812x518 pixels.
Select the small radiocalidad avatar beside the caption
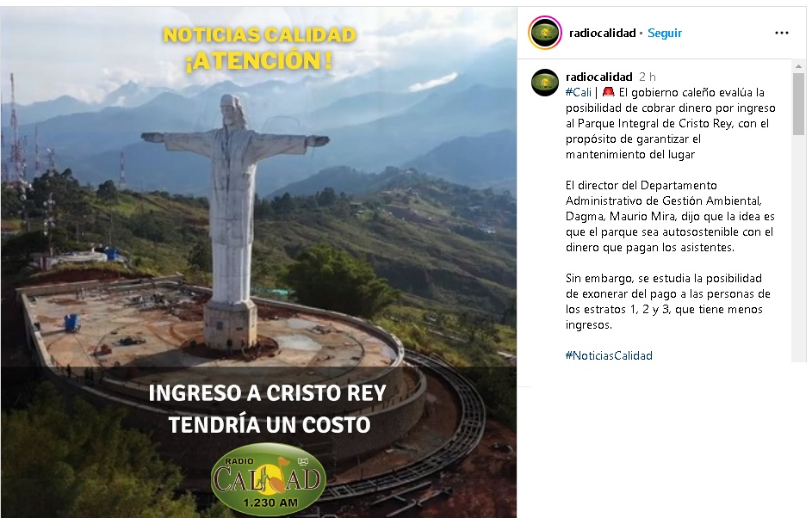point(545,83)
